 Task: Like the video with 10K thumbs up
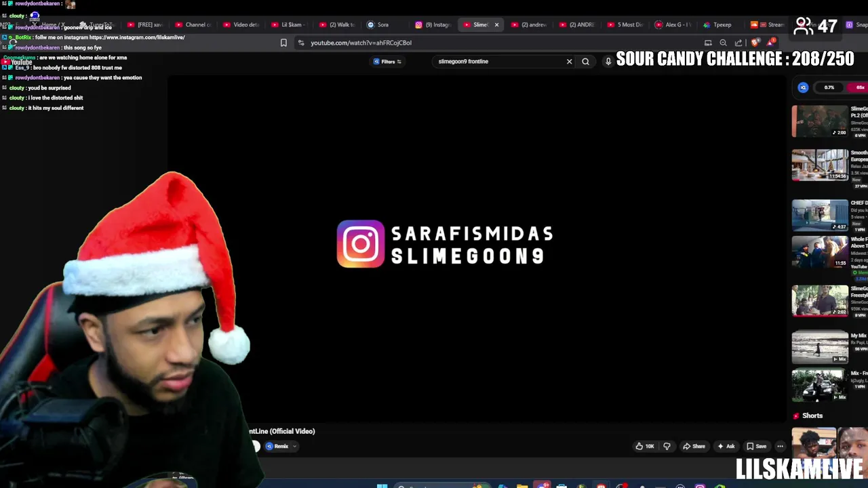tap(645, 446)
